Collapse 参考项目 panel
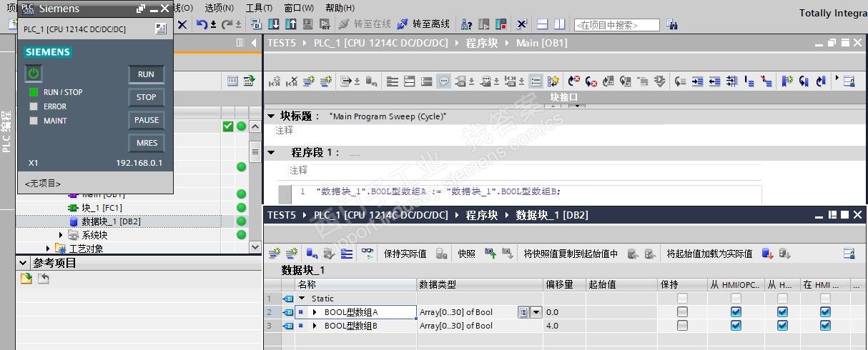This screenshot has height=350, width=868. (x=24, y=263)
